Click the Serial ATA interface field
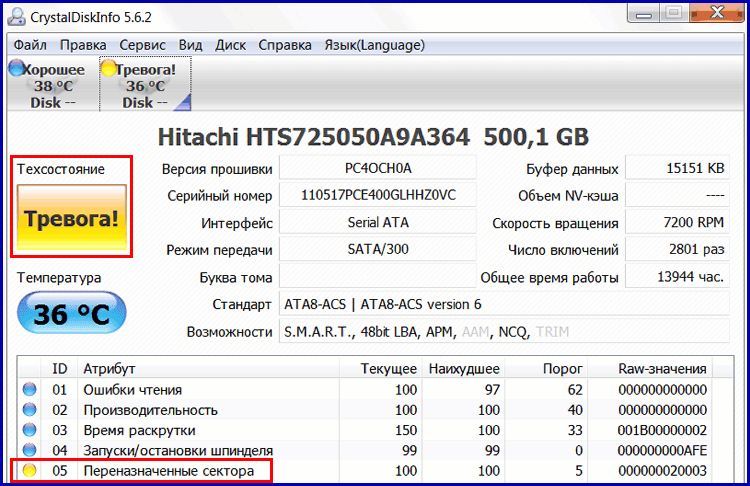The image size is (750, 486). click(x=377, y=223)
